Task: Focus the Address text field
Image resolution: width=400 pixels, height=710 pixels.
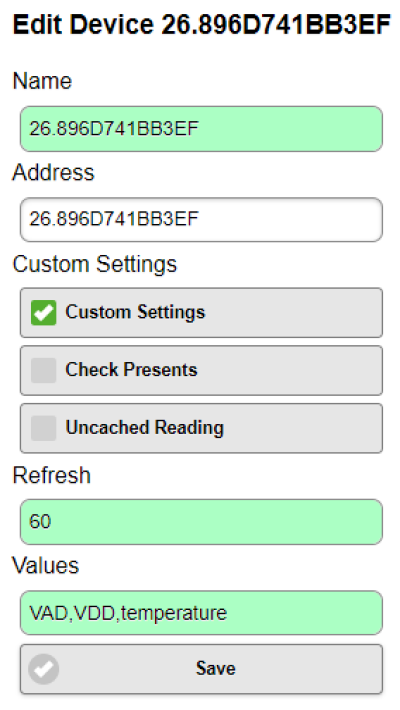Action: (201, 220)
